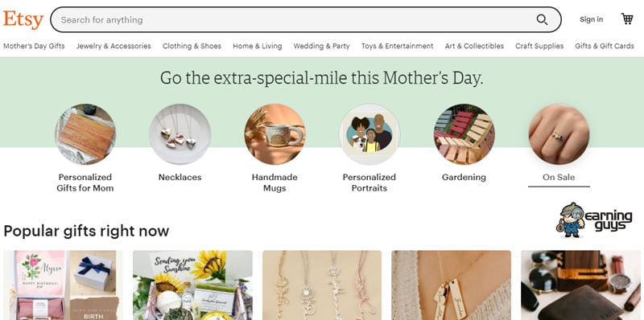This screenshot has height=320, width=644.
Task: Open the sunflower gift box product
Action: click(192, 285)
